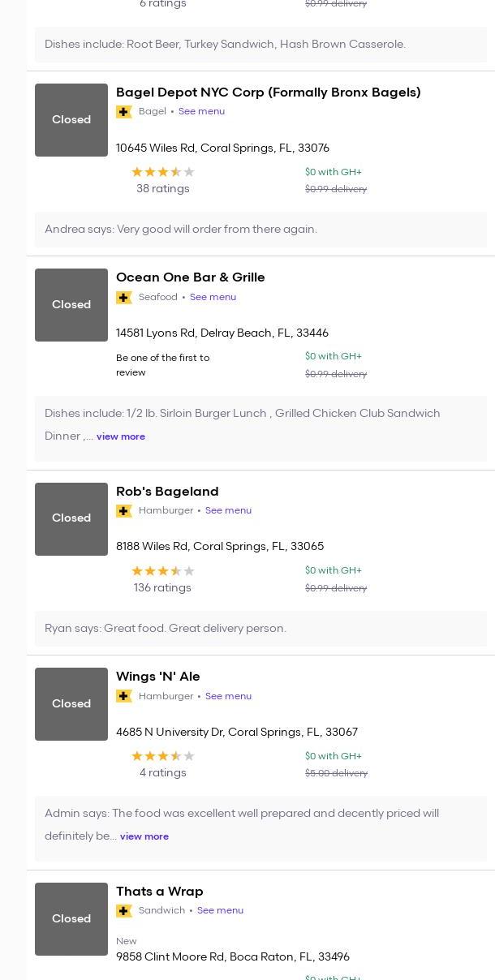Click the Closed thumbnail for Bagel Depot NYC
495x980 pixels.
pos(71,120)
